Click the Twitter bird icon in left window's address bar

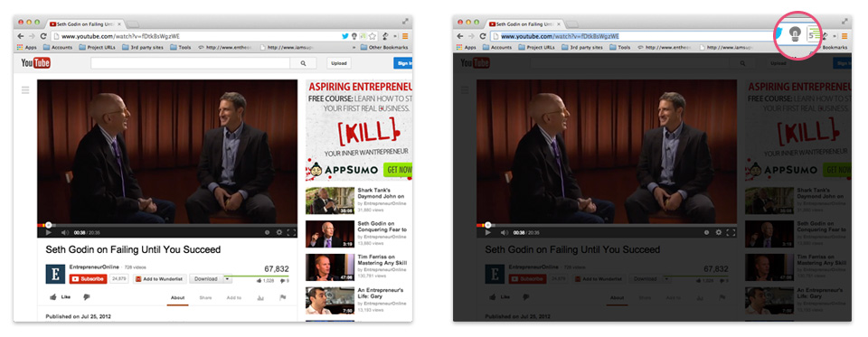pos(345,36)
